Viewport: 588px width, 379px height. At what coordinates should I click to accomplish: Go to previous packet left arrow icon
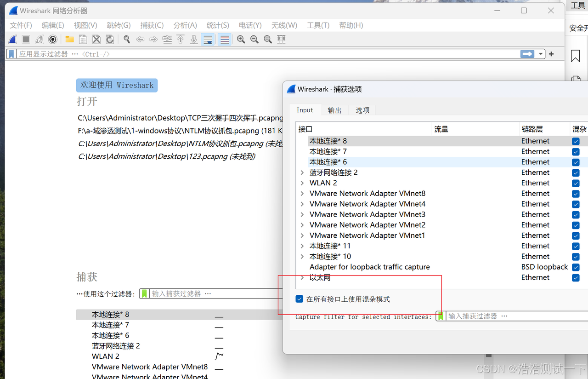click(140, 40)
